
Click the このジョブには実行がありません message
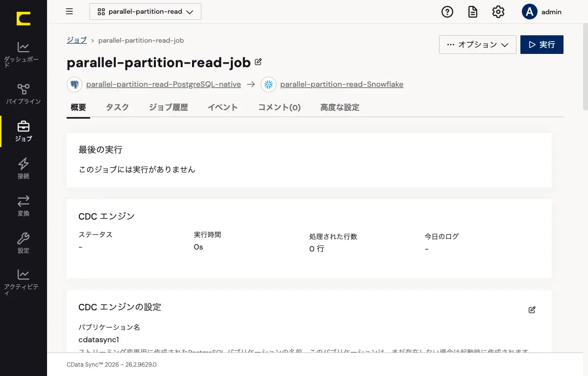pyautogui.click(x=137, y=170)
